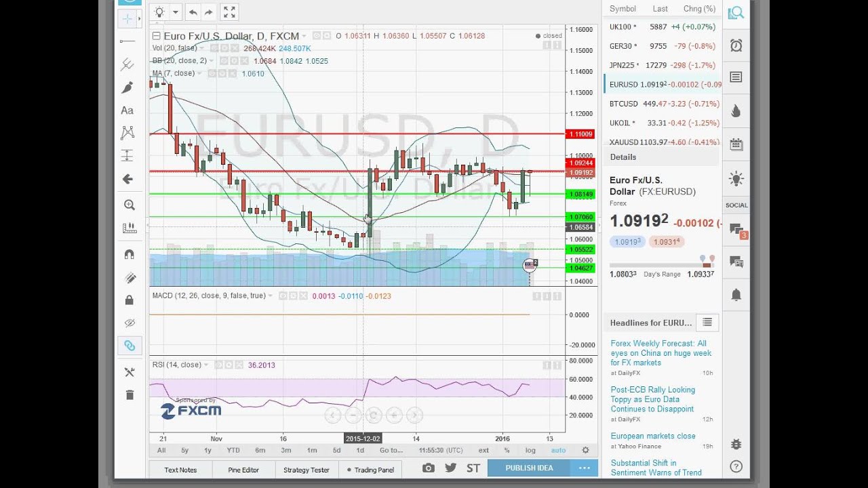Select the pitchfork drawing tool
Image resolution: width=868 pixels, height=488 pixels.
click(x=127, y=65)
